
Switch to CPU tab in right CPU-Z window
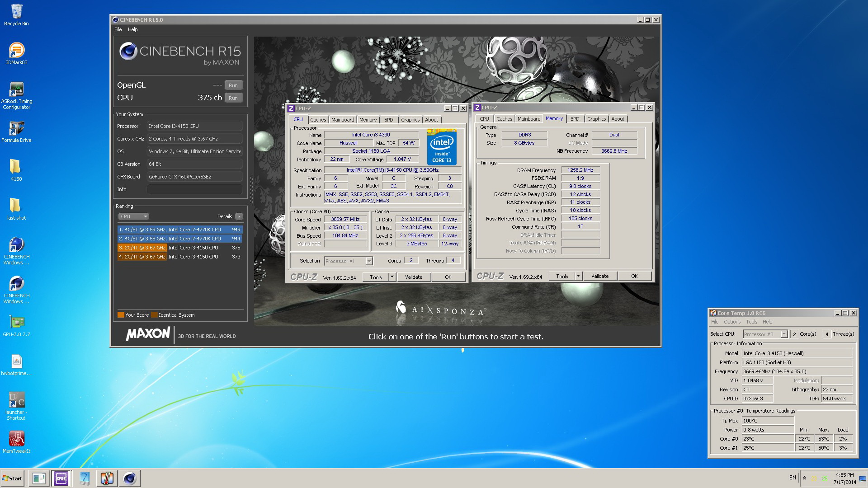point(484,119)
